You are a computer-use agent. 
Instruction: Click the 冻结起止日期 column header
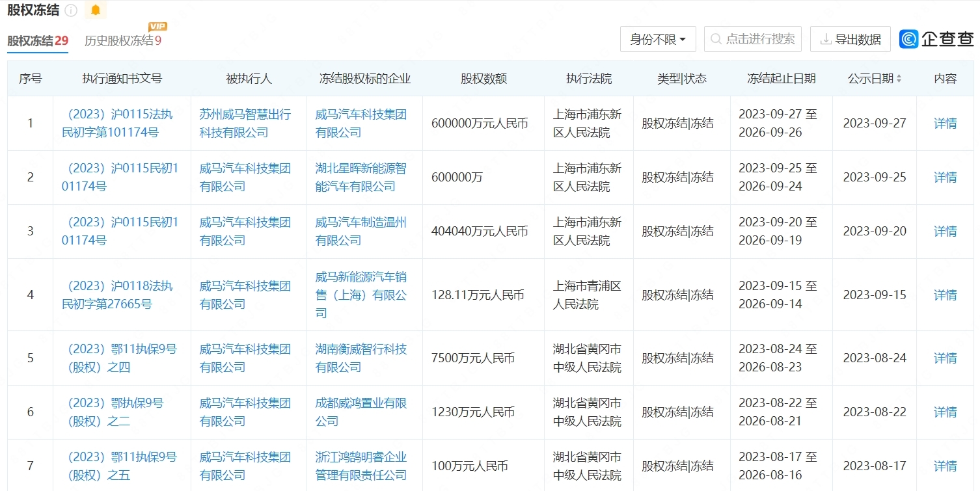781,79
